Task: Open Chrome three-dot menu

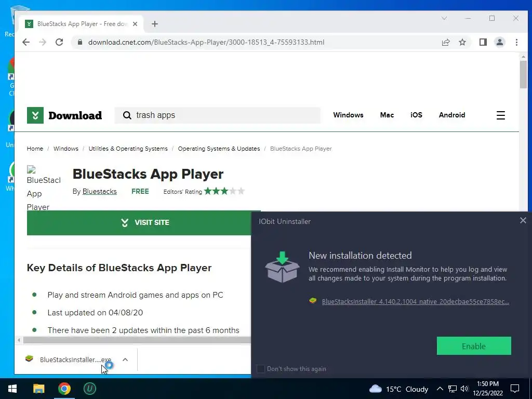Action: click(x=516, y=42)
